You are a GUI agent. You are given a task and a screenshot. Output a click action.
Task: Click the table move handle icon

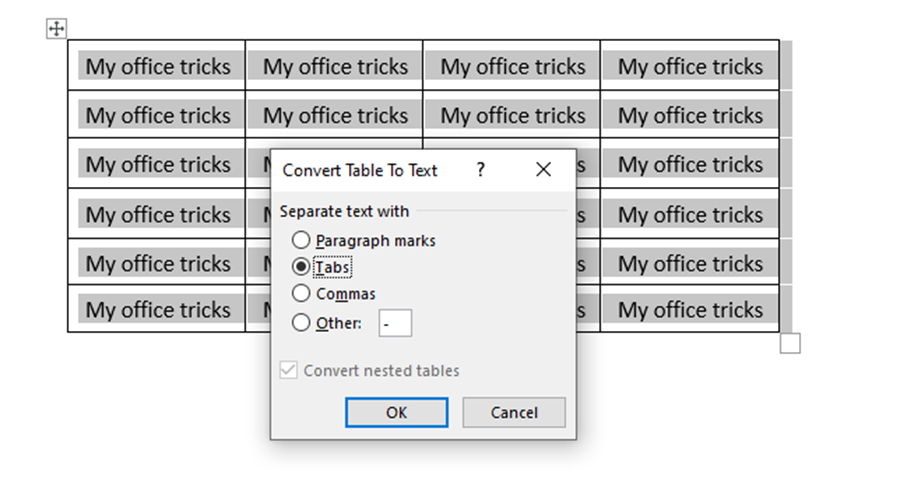coord(56,28)
